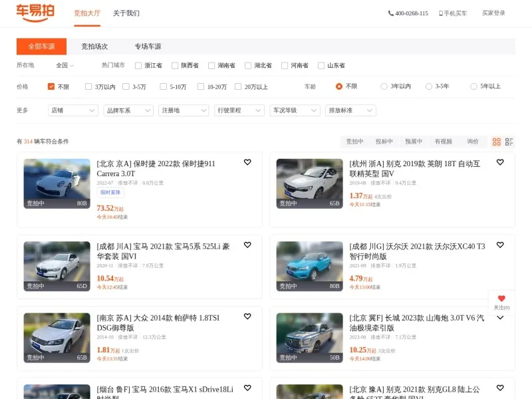Check the 3-5万 price filter
Screen dimensions: 532x399
click(126, 86)
